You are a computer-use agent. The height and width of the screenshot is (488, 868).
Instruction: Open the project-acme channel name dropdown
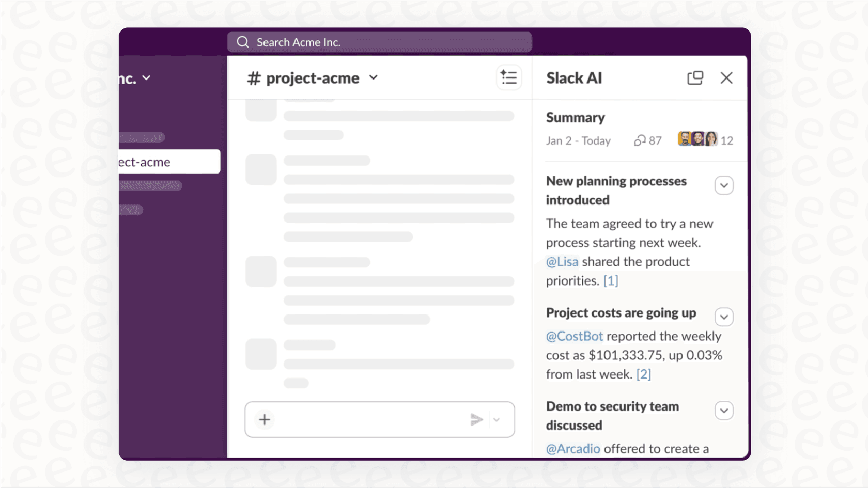point(374,78)
